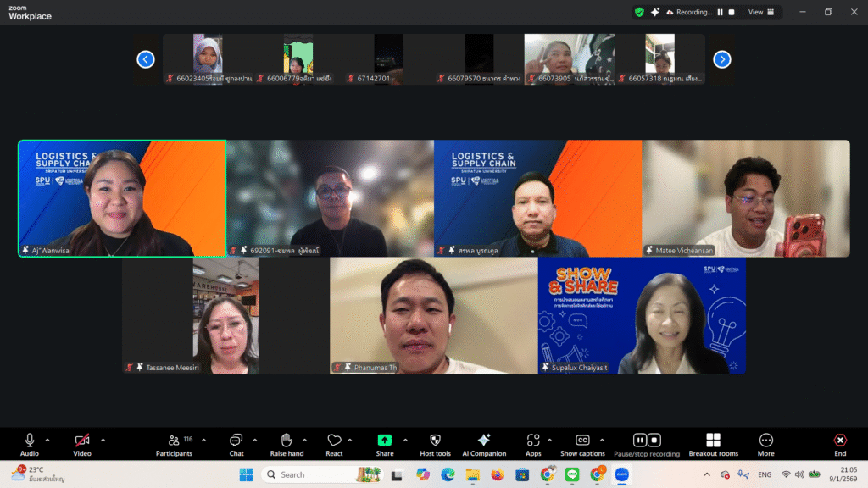Open the More menu in toolbar
This screenshot has width=868, height=488.
(x=765, y=441)
